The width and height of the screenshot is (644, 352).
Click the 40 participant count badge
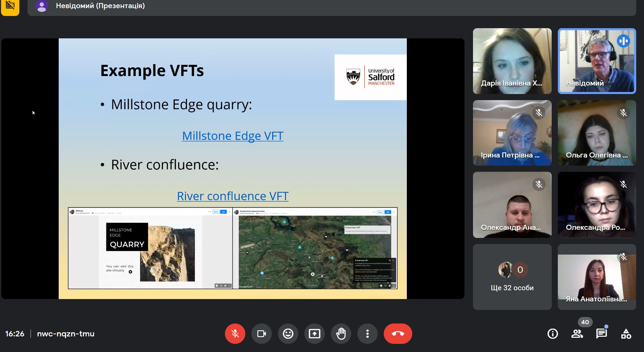pyautogui.click(x=585, y=322)
